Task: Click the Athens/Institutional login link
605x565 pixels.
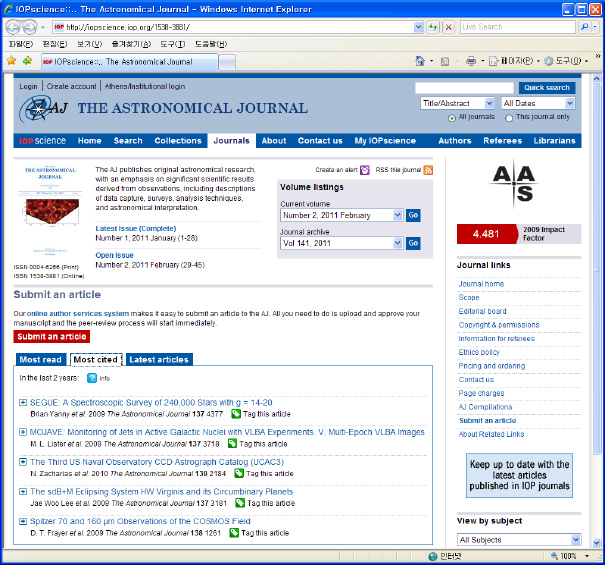Action: click(145, 86)
